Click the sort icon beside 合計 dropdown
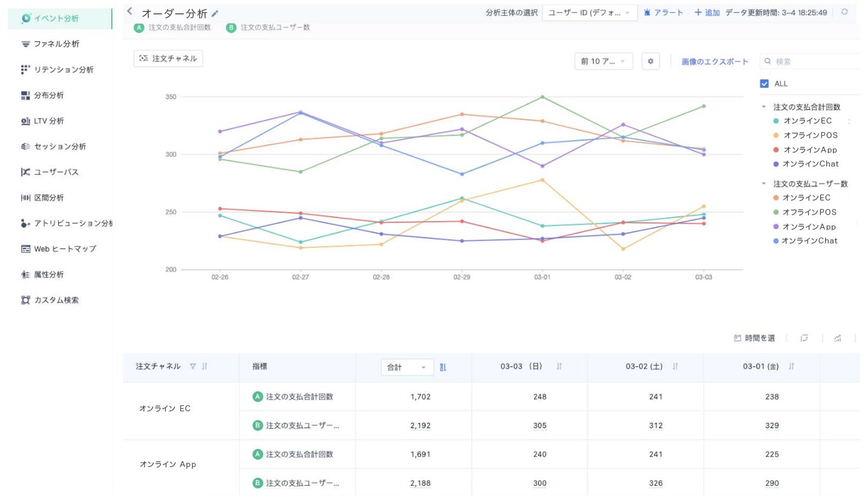 pos(443,367)
